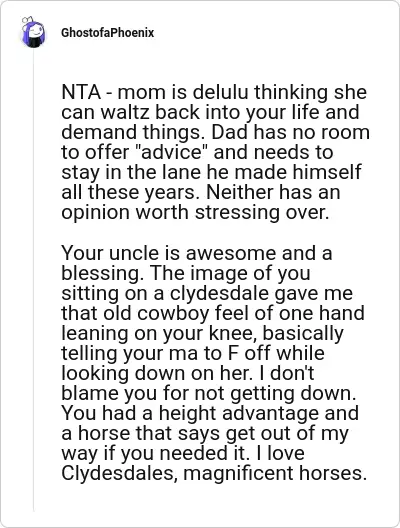Click the word "NTA" at comment start
This screenshot has width=400, height=528.
[x=81, y=92]
